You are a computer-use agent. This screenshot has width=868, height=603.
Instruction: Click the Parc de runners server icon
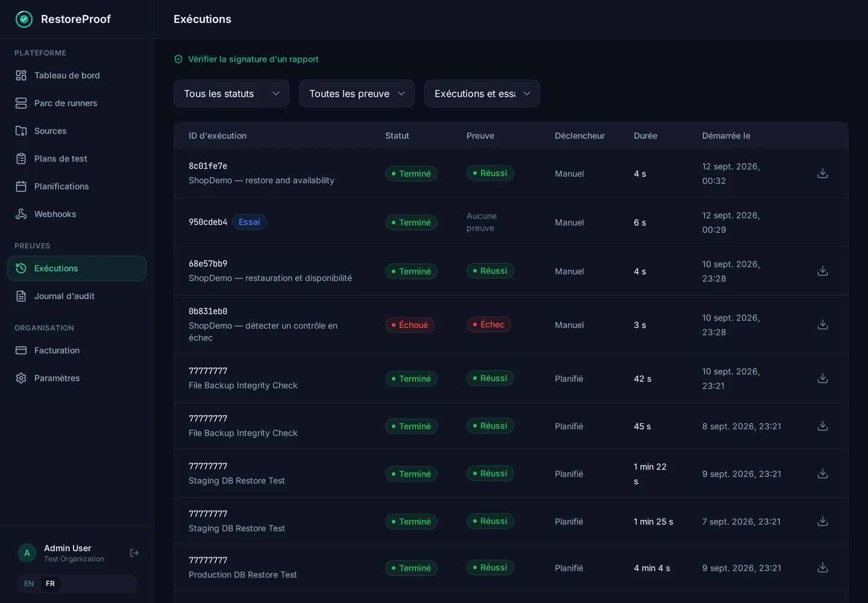[21, 103]
